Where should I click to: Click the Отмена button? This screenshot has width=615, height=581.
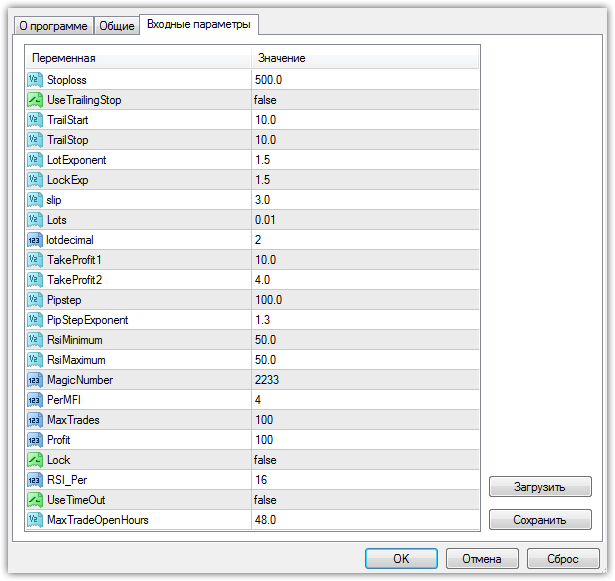(x=481, y=558)
